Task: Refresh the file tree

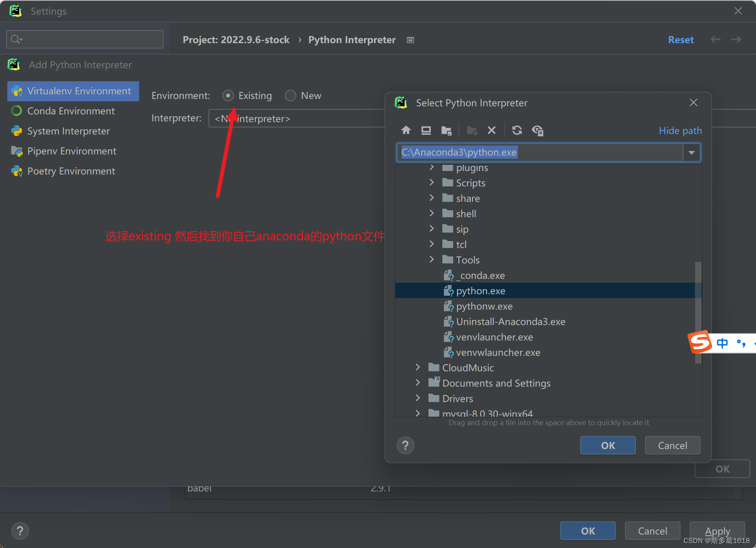Action: pos(517,131)
